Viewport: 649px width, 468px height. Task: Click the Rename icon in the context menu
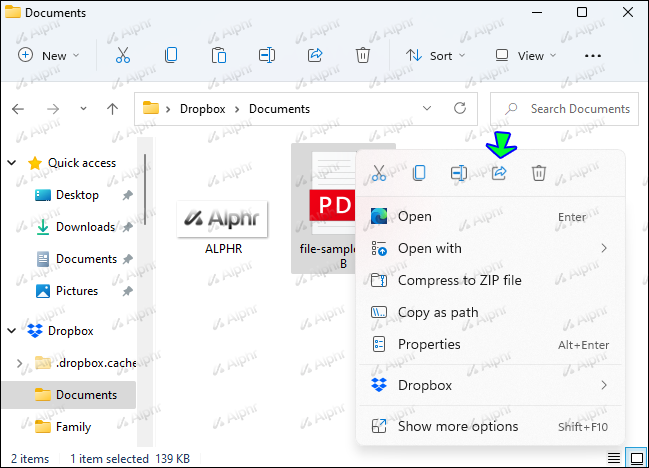[x=459, y=173]
